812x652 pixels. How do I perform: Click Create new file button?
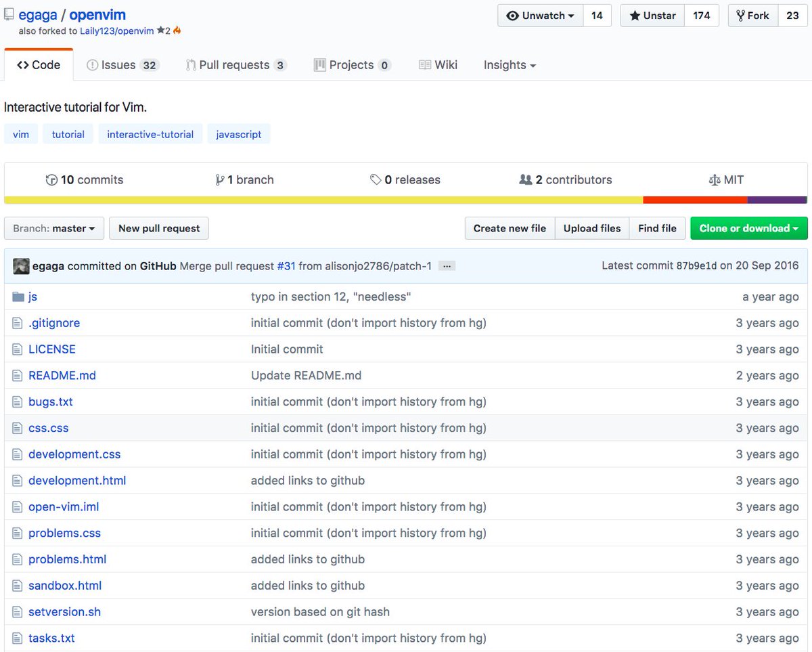(510, 228)
